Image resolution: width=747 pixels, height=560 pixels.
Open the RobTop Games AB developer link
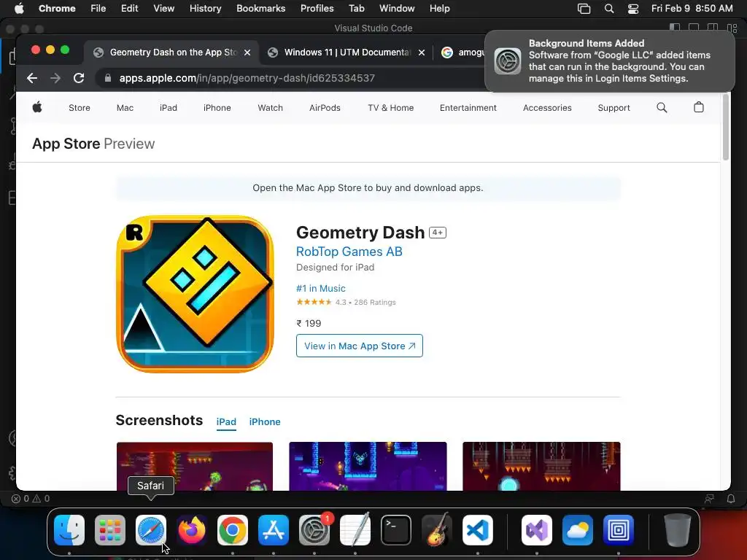(x=349, y=252)
